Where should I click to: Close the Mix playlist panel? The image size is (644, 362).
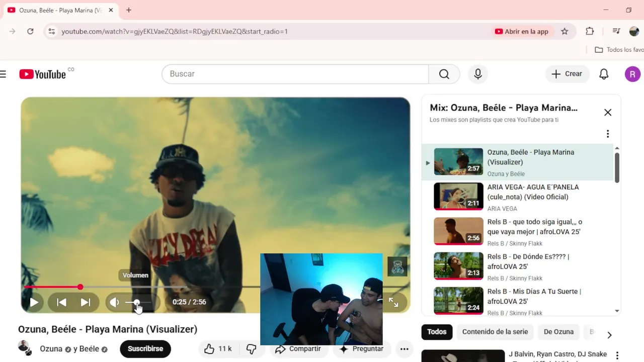[x=608, y=113]
